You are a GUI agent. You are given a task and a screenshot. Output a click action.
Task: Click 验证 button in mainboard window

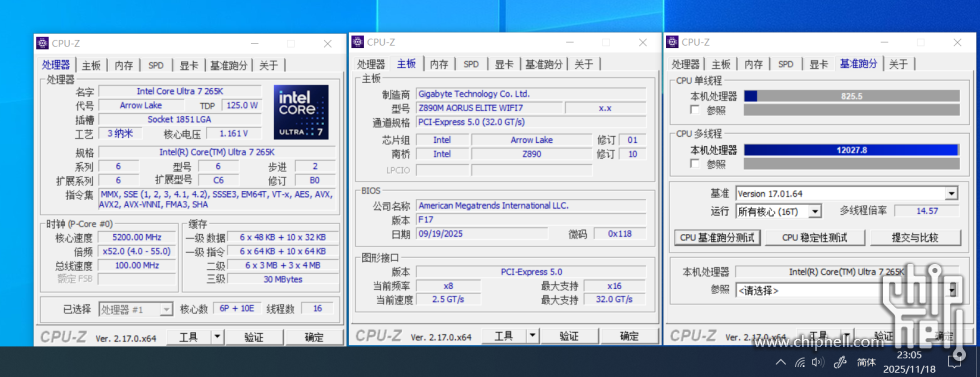[569, 336]
